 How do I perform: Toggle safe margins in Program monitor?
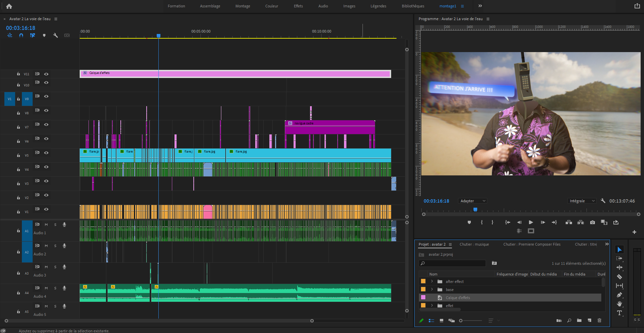tap(531, 231)
